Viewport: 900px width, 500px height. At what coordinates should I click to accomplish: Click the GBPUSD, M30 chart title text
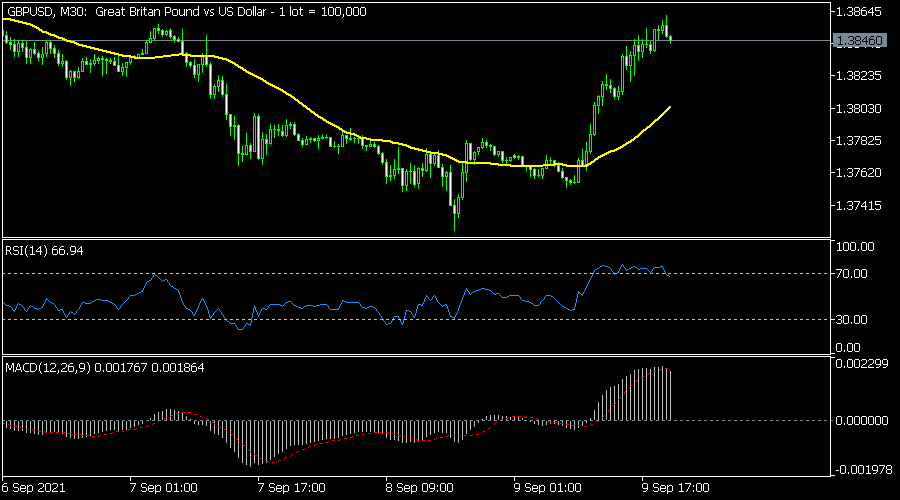pyautogui.click(x=187, y=11)
